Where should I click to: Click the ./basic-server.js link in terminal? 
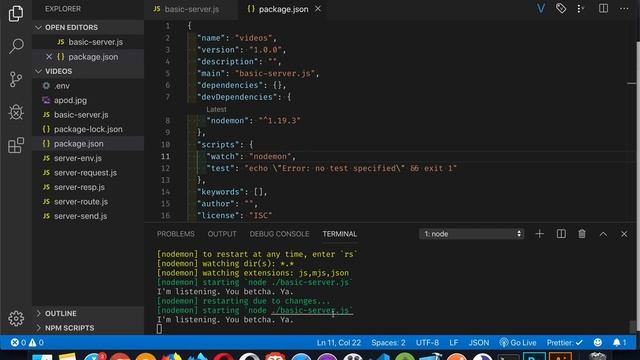click(311, 311)
